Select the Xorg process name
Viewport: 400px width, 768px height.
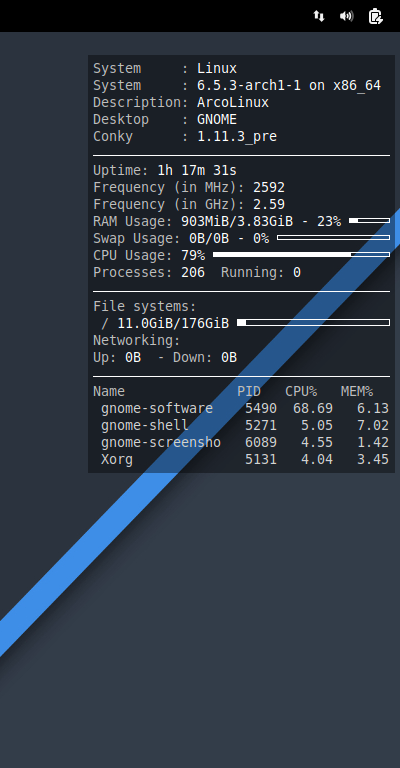coord(117,459)
